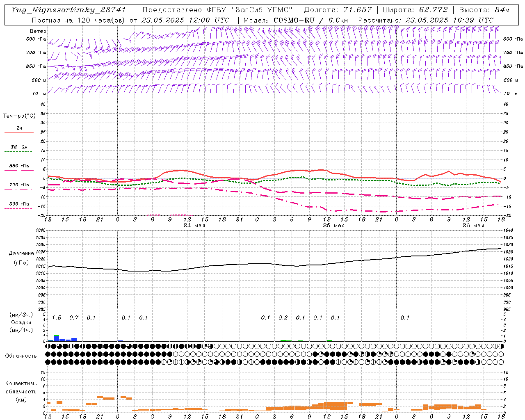Click the Осадки panel label
The width and height of the screenshot is (525, 420).
pyautogui.click(x=21, y=322)
